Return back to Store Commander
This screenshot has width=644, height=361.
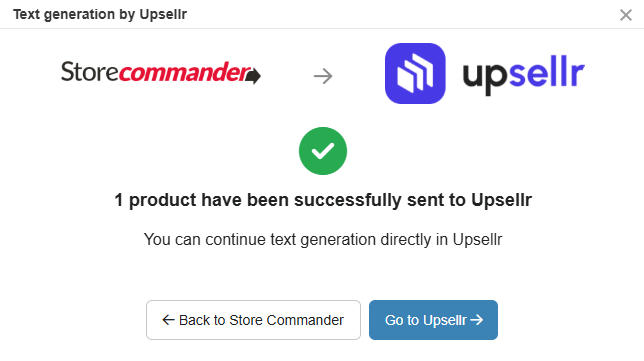253,320
